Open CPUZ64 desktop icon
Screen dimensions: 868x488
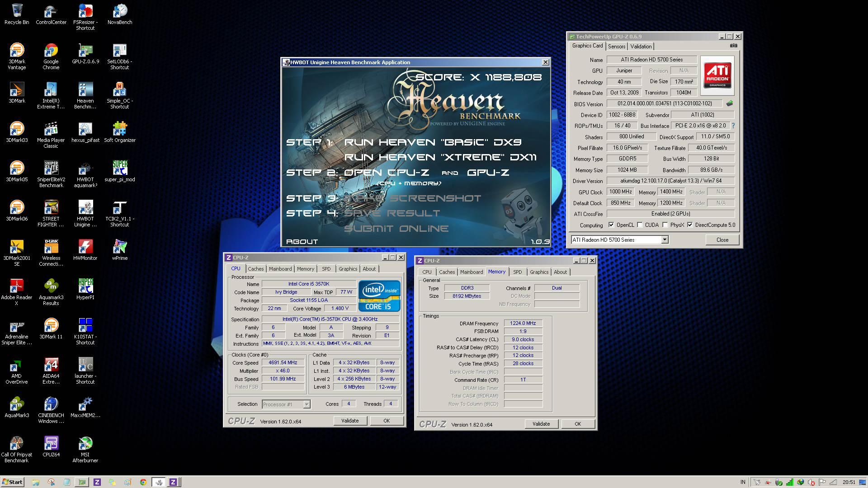pyautogui.click(x=51, y=446)
